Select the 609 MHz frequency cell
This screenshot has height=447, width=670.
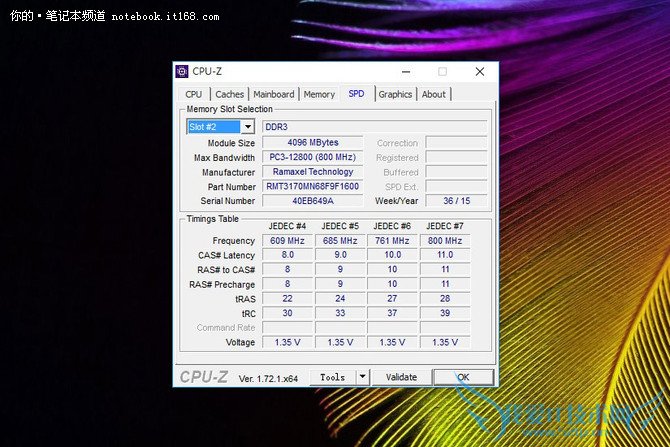[x=287, y=241]
